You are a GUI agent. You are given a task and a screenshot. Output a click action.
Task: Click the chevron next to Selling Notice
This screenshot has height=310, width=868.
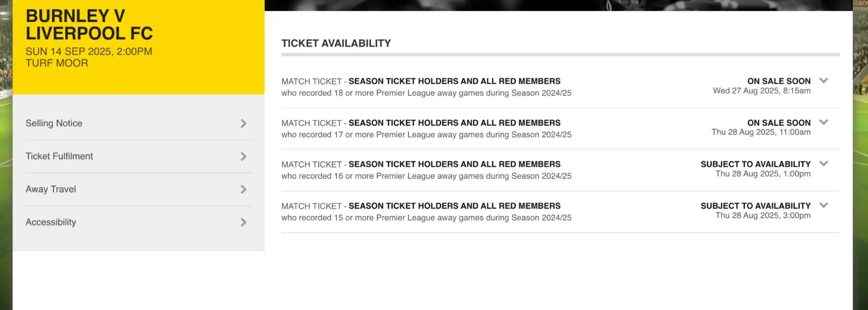point(244,123)
